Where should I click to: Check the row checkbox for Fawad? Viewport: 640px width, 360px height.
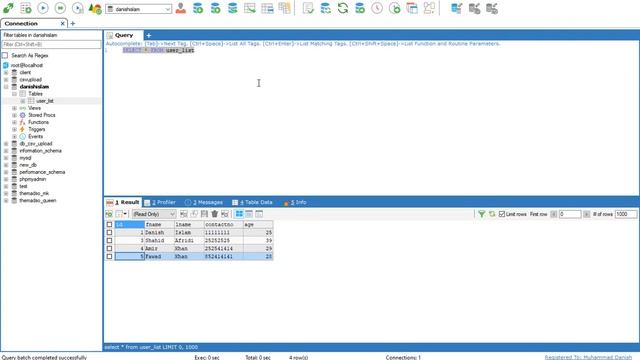109,256
